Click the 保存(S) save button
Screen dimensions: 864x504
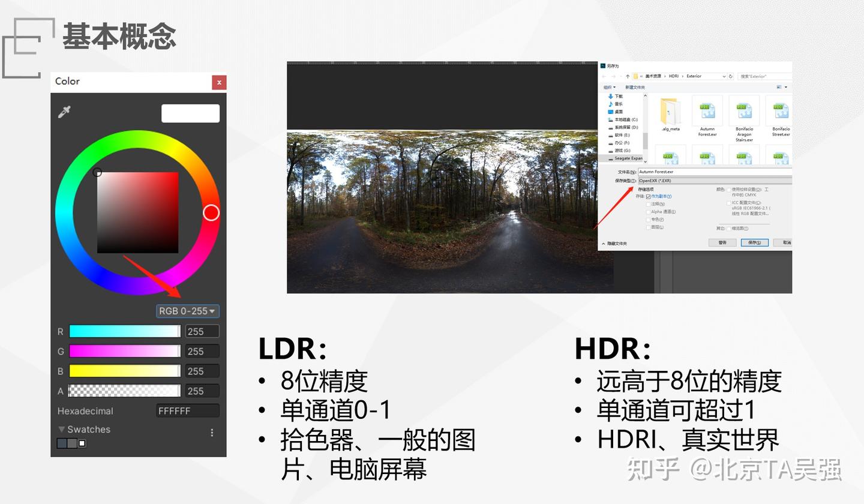click(754, 242)
